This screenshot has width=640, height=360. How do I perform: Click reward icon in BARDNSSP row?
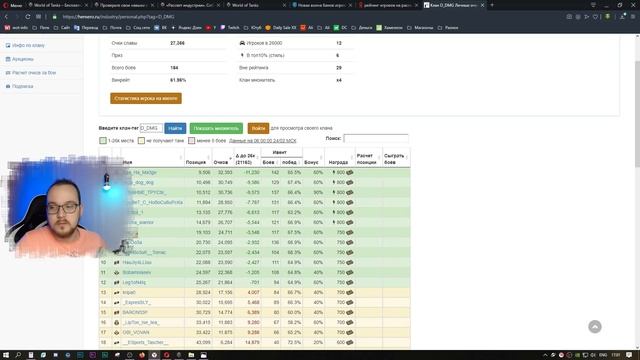tap(350, 313)
